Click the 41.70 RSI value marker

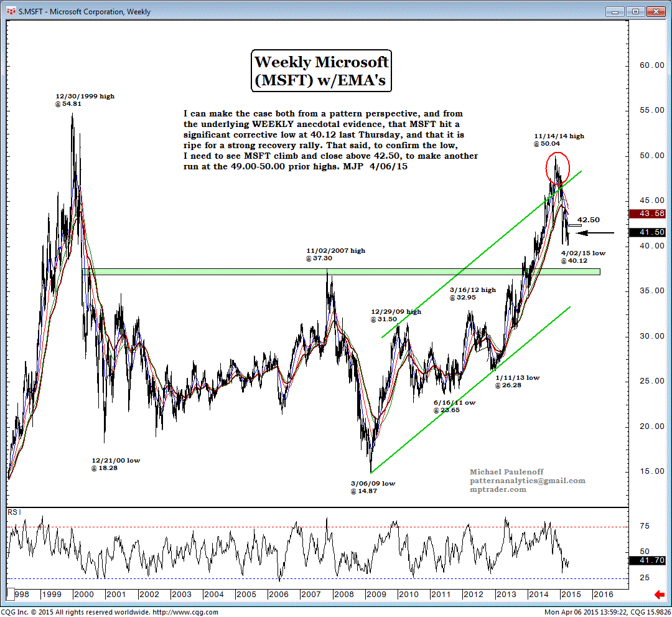click(647, 560)
